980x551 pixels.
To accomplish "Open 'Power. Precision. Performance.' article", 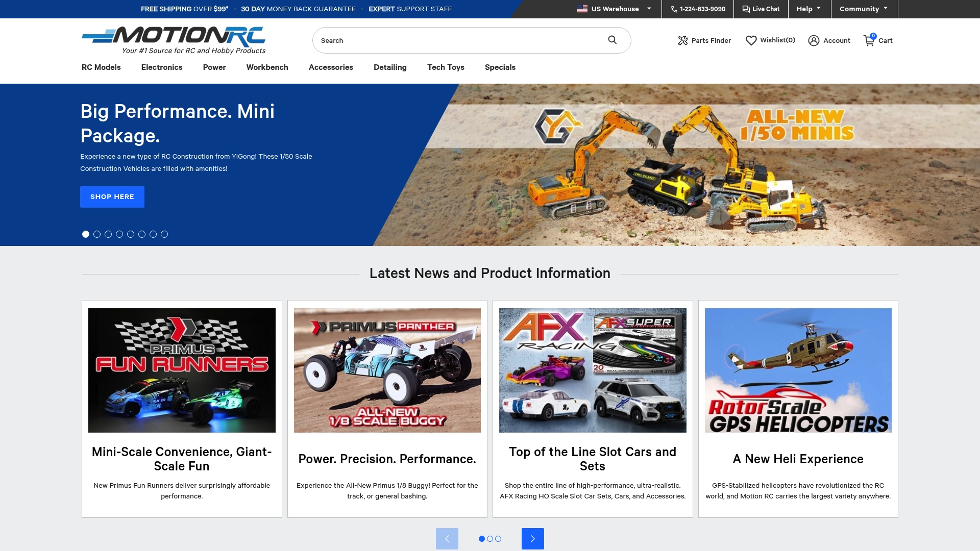I will pos(387,459).
